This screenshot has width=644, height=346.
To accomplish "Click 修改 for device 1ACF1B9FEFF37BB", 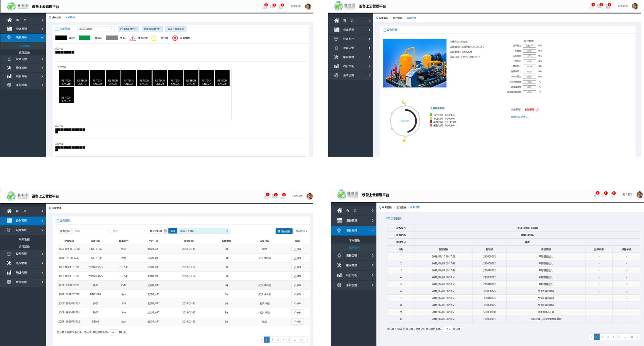I will pyautogui.click(x=297, y=249).
